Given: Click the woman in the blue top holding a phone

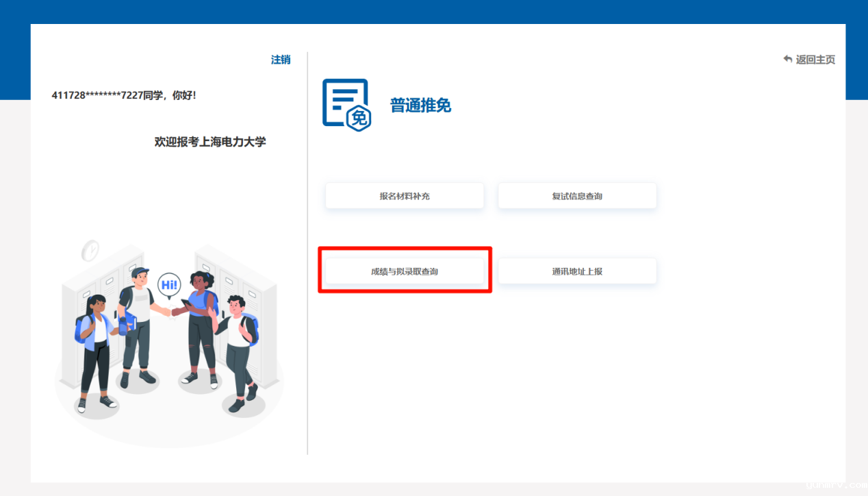Looking at the screenshot, I should pos(200,325).
